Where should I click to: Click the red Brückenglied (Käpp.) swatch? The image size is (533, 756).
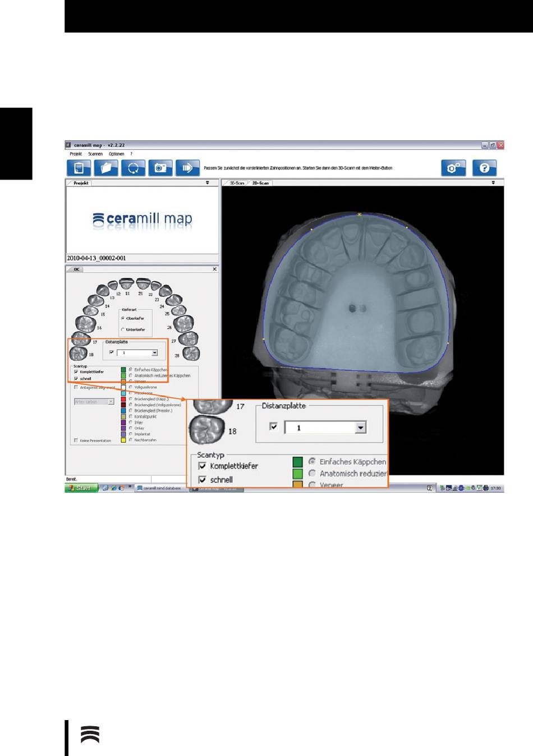[x=123, y=399]
